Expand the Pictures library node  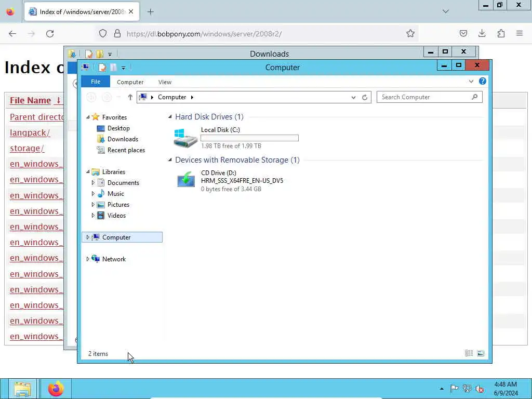pos(93,205)
